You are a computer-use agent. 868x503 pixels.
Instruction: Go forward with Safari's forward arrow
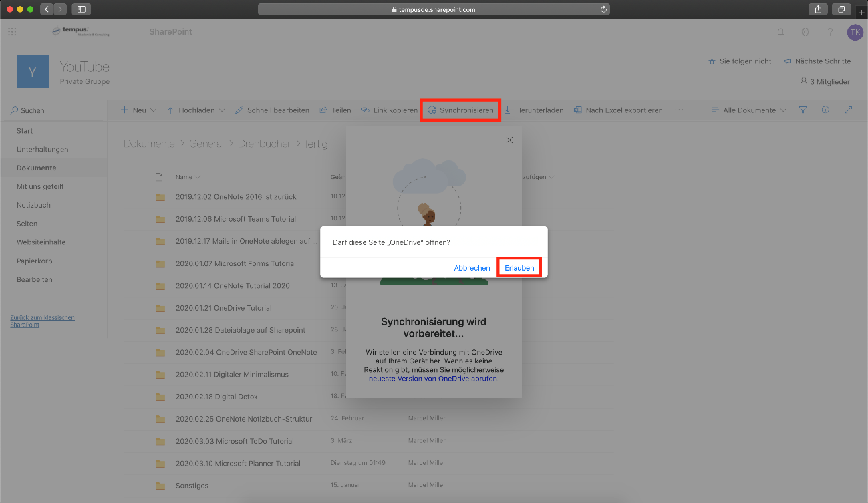61,9
